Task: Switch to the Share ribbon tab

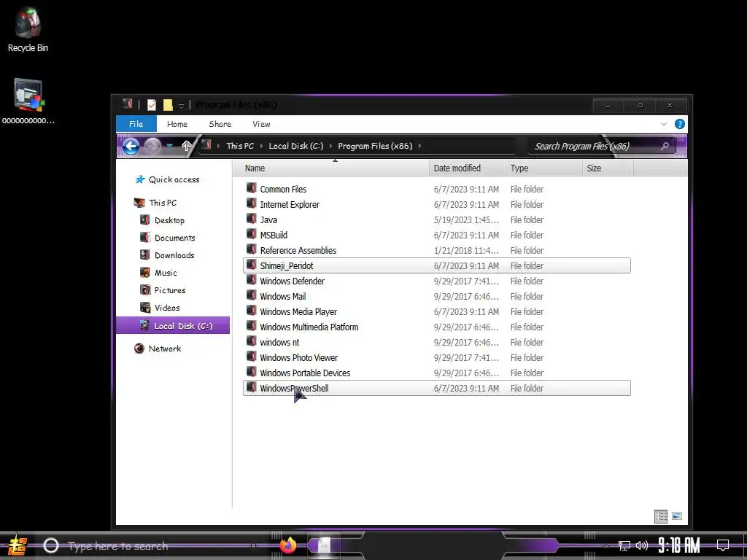Action: click(x=220, y=124)
